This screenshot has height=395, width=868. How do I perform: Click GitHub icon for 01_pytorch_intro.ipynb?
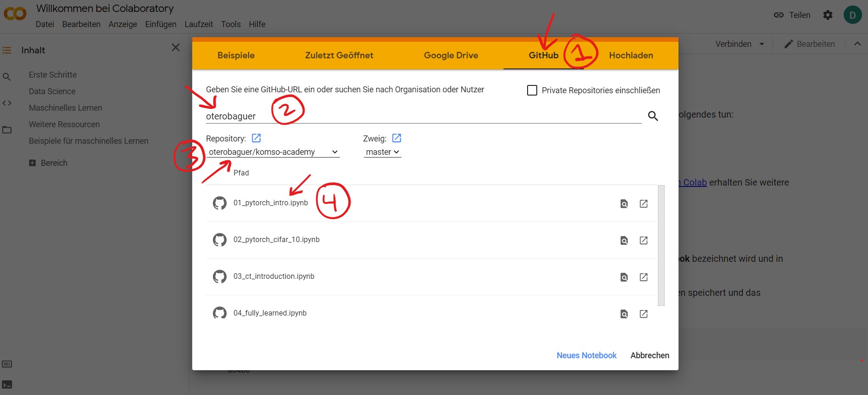(x=220, y=203)
